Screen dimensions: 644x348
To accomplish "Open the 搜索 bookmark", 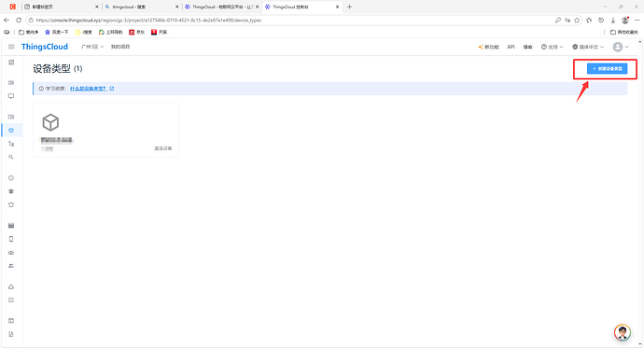I will point(83,32).
